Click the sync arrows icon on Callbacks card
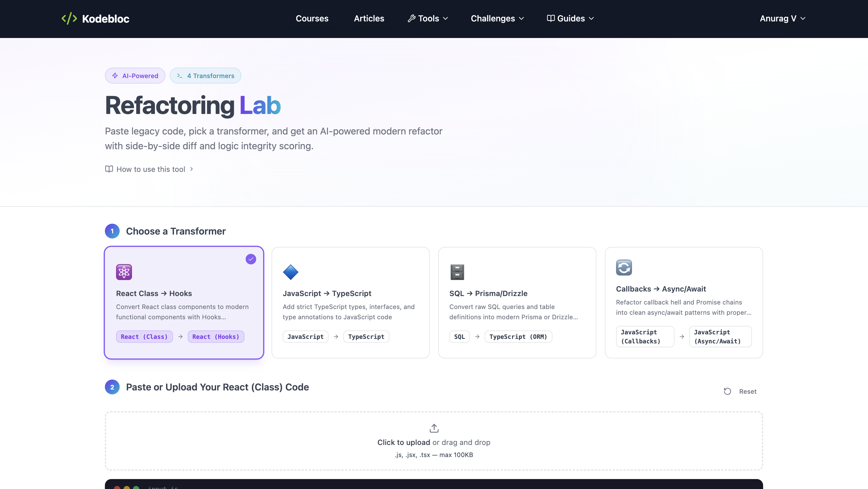Viewport: 868px width, 489px height. point(624,267)
